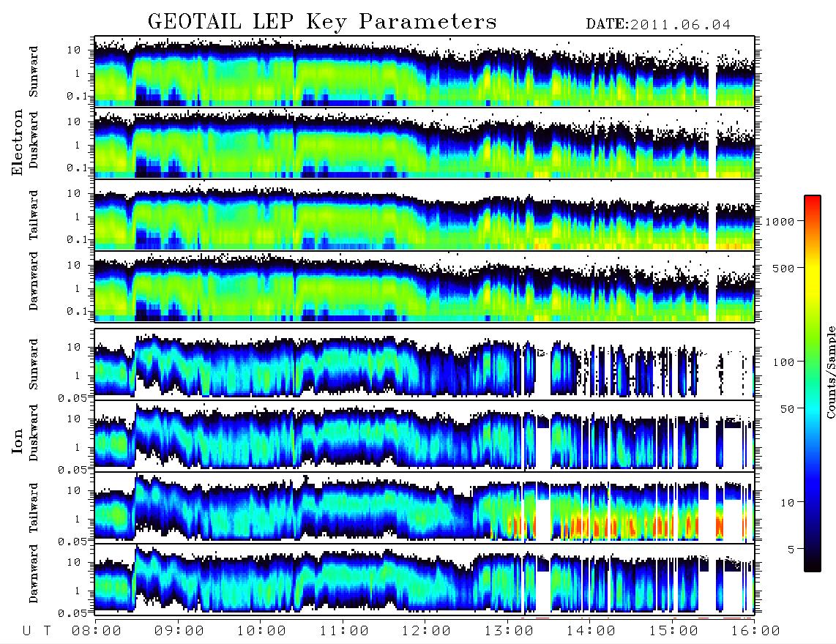Click the Ion 'Sunward' panel label
The height and width of the screenshot is (644, 836).
click(34, 364)
